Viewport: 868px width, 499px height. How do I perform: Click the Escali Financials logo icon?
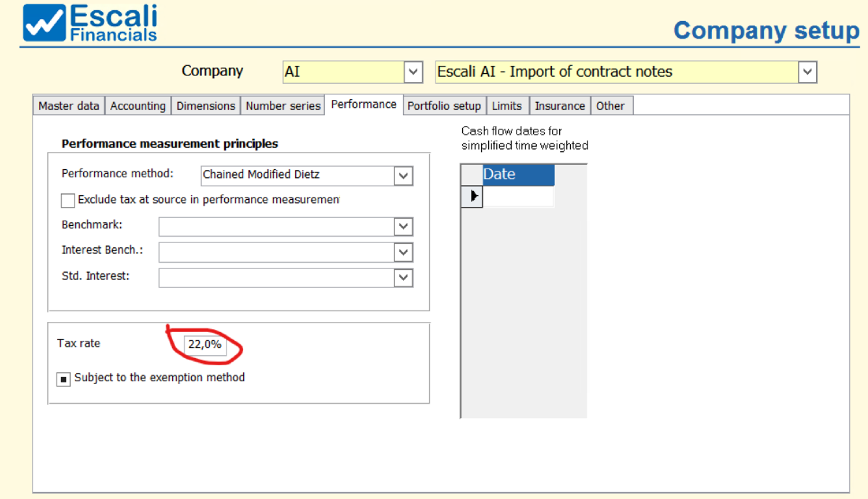pos(44,23)
